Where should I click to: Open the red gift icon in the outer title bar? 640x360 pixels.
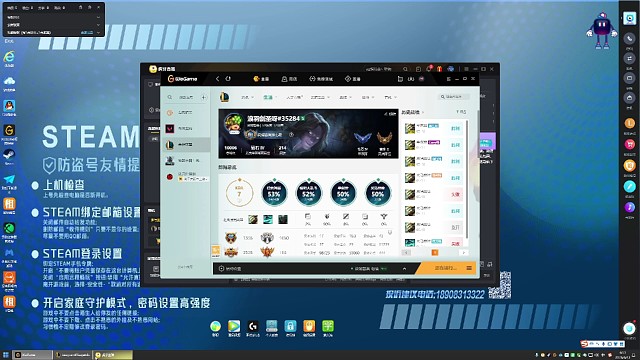439,69
